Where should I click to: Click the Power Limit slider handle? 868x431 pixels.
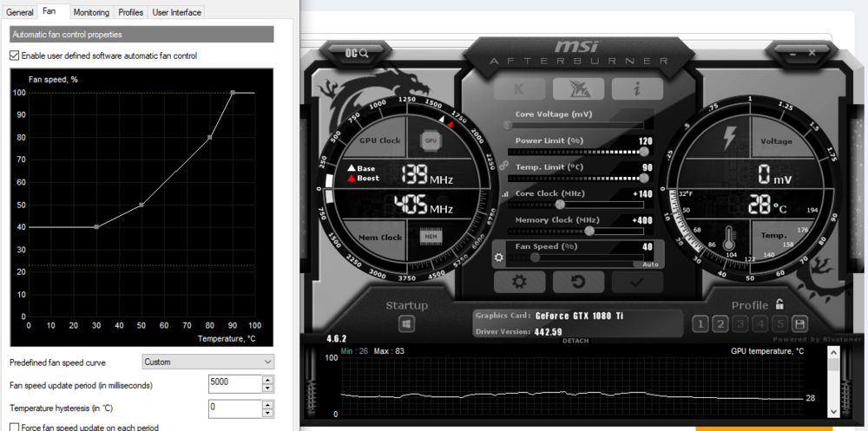(x=644, y=152)
